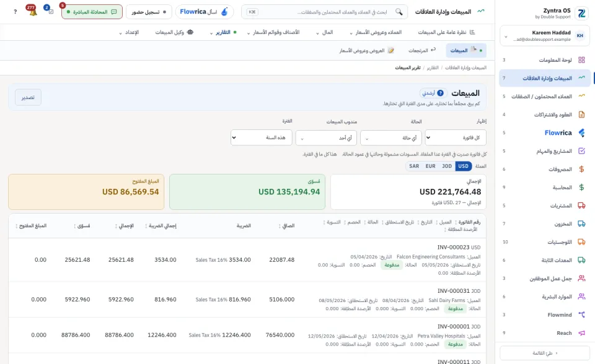Open the العملاء المحتملون / الصفقات sidebar icon
This screenshot has width=595, height=364.
tap(581, 96)
